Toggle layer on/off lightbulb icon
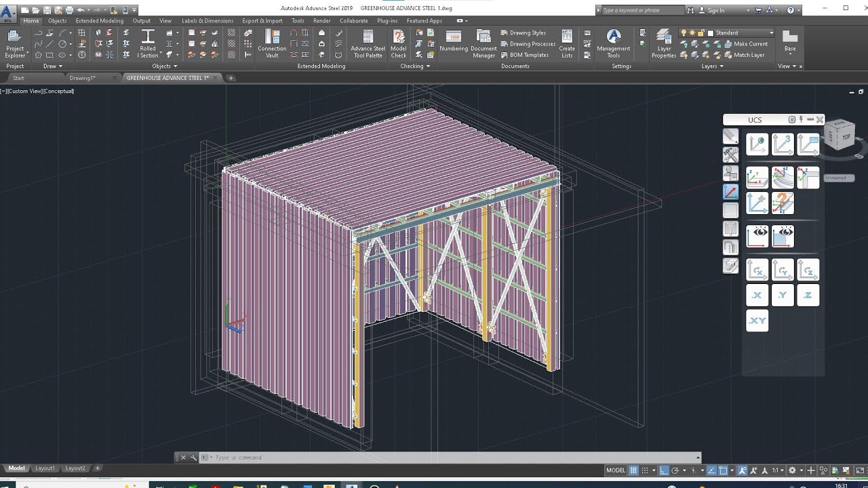Image resolution: width=868 pixels, height=488 pixels. coord(684,33)
